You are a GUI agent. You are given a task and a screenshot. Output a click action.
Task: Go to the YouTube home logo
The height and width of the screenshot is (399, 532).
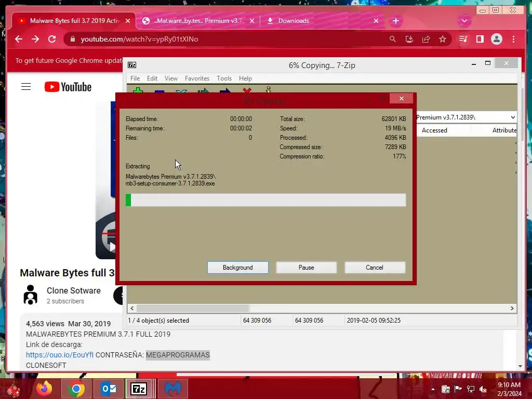[68, 87]
